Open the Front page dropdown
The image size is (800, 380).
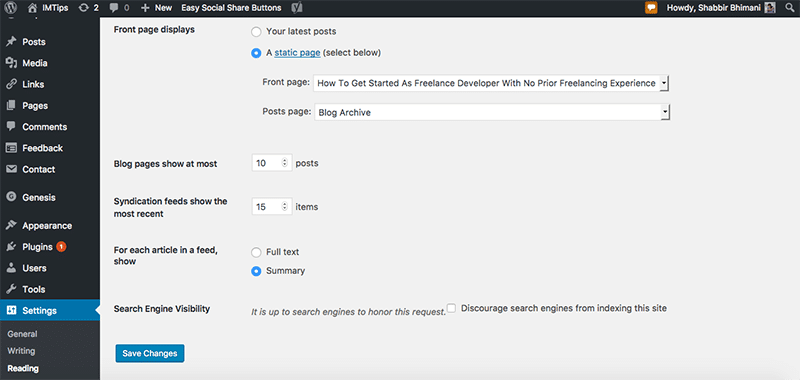(491, 83)
